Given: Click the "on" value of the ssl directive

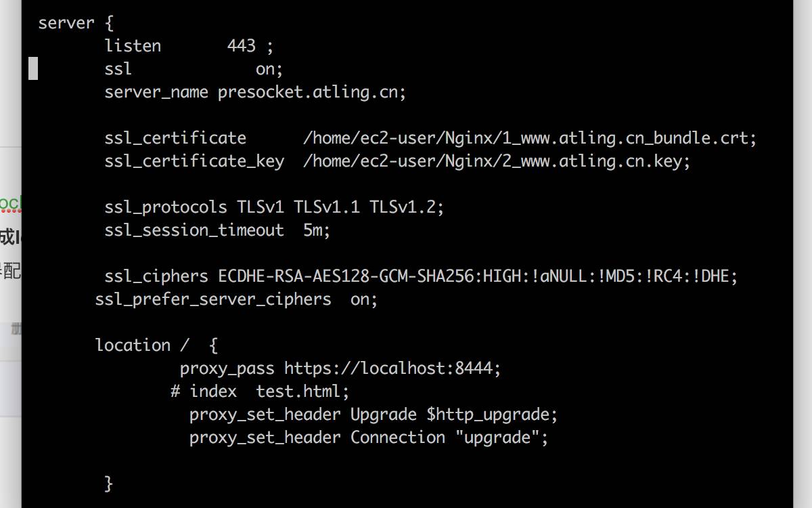Looking at the screenshot, I should [269, 69].
